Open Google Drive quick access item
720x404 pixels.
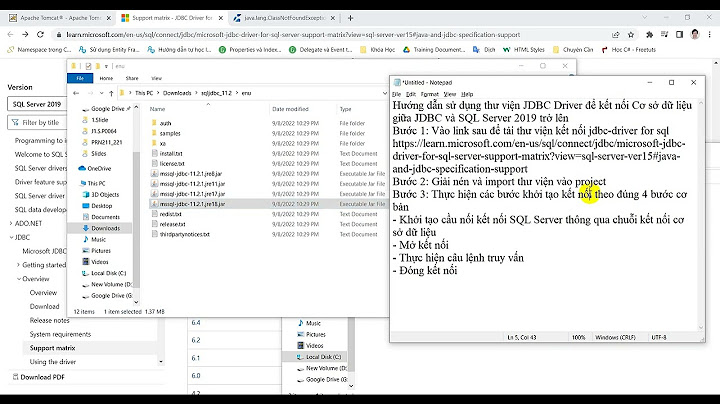[x=107, y=109]
